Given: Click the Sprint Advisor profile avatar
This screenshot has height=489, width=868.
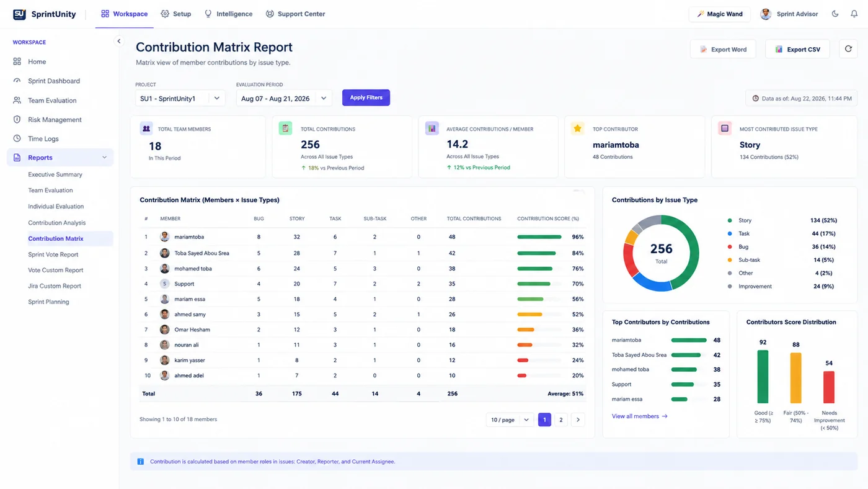Looking at the screenshot, I should (766, 14).
